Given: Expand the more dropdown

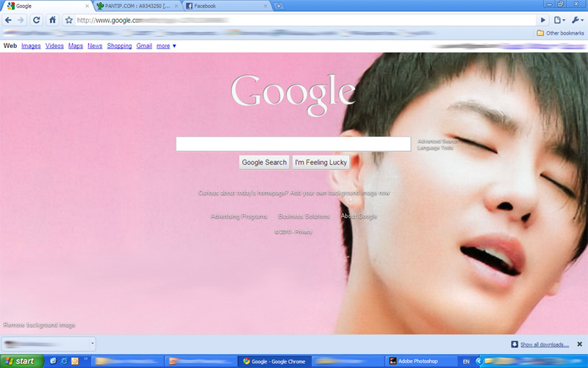Looking at the screenshot, I should (166, 46).
